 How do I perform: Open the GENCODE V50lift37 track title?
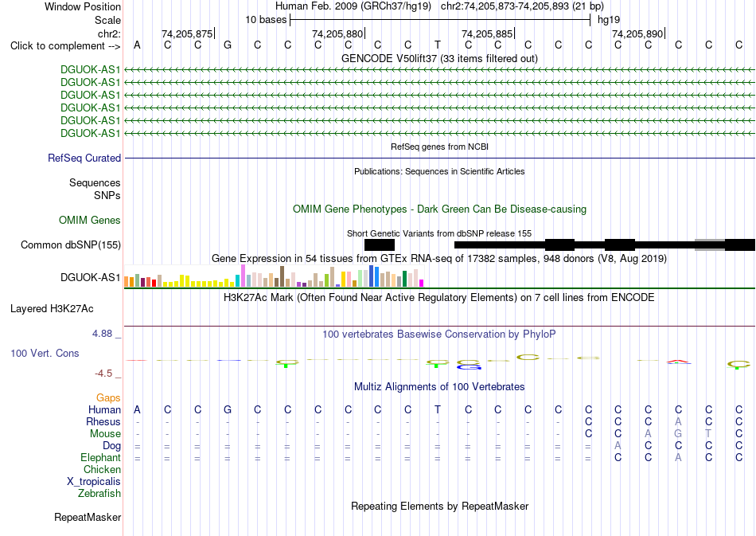pos(439,58)
